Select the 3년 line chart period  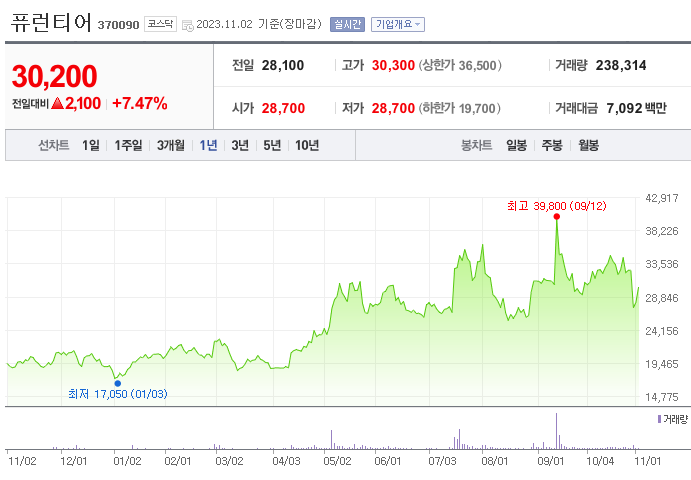[240, 145]
